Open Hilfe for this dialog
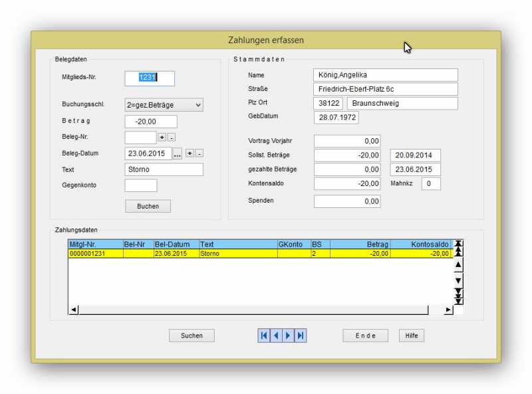The width and height of the screenshot is (532, 394). pos(411,336)
